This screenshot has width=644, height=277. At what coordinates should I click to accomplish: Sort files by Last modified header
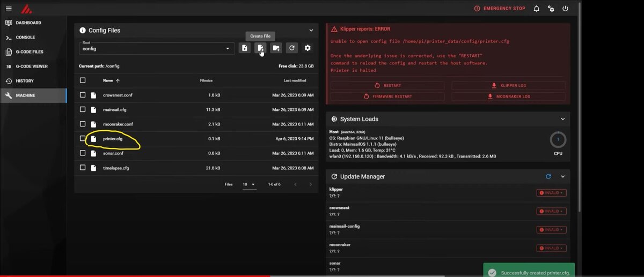[x=295, y=80]
